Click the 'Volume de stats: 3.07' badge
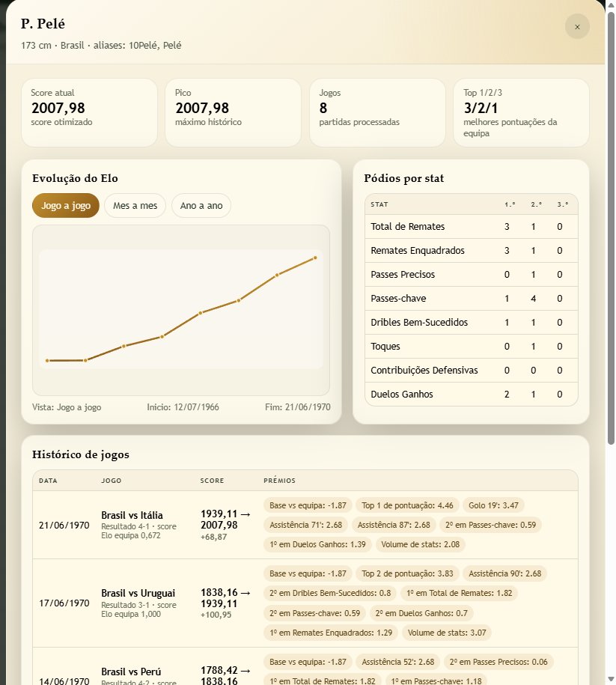 click(447, 633)
